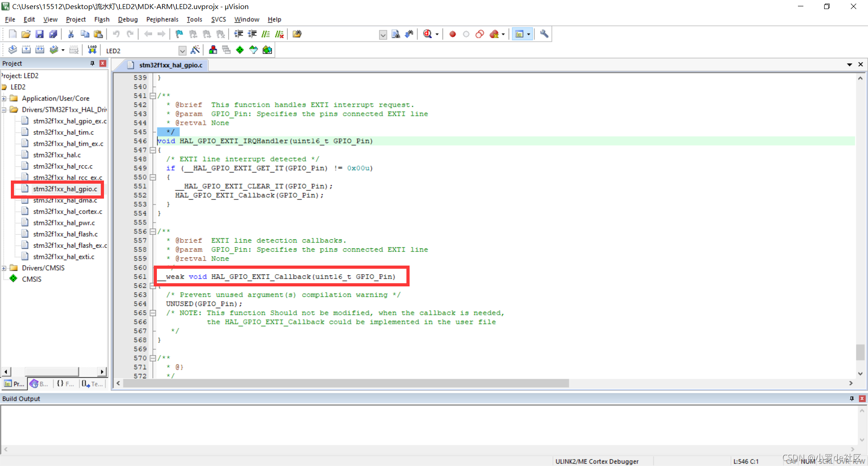Open window layout dropdown arrow
868x466 pixels.
click(x=528, y=34)
